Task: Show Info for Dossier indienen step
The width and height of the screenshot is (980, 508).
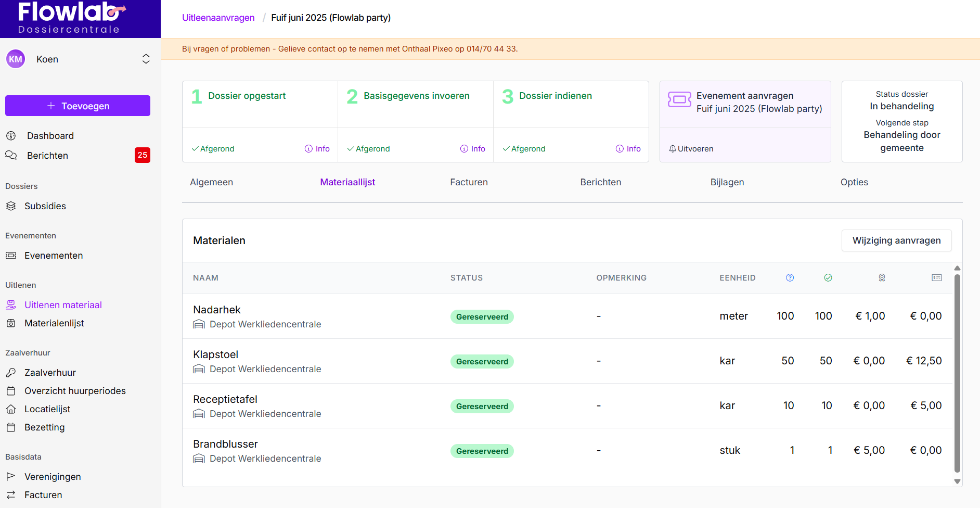Action: click(x=628, y=149)
